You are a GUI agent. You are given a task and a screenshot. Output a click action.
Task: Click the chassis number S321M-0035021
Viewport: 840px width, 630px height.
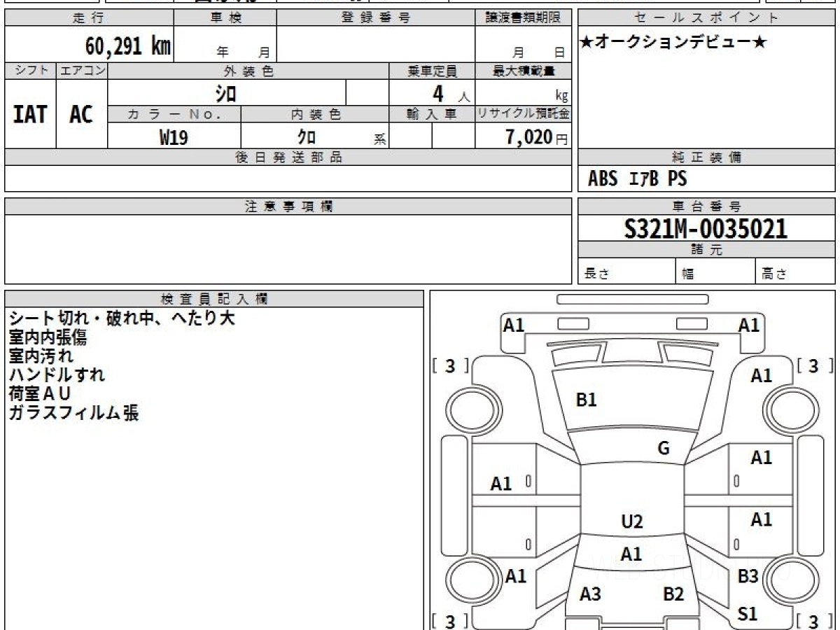[706, 229]
